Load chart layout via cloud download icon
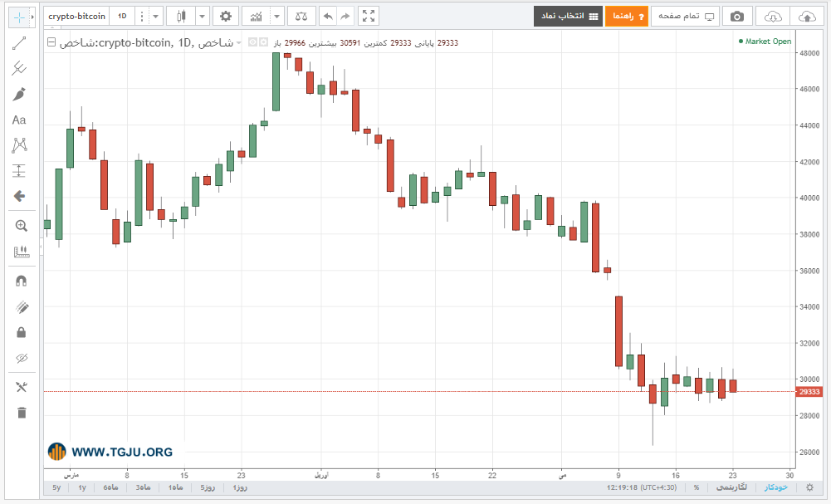Viewport: 831px width, 504px height. [773, 17]
